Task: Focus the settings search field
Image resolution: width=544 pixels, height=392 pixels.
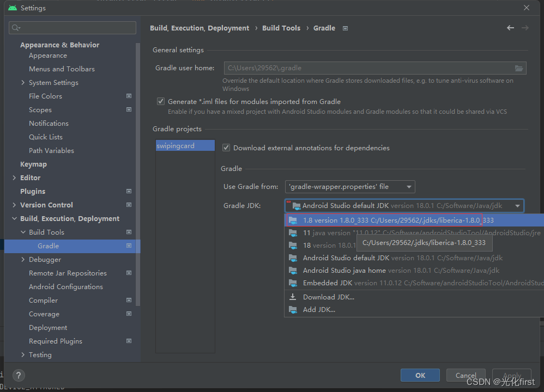Action: pos(72,28)
